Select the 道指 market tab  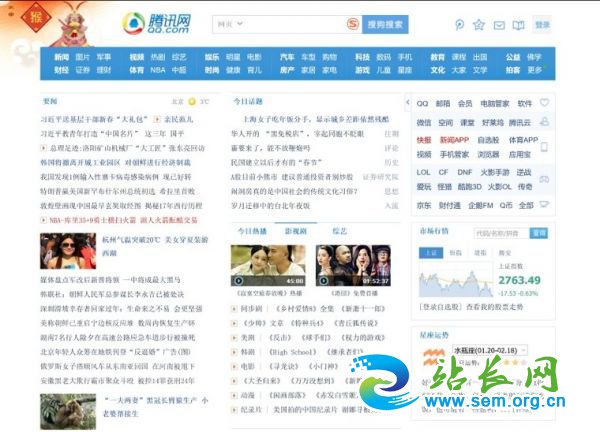pos(480,253)
